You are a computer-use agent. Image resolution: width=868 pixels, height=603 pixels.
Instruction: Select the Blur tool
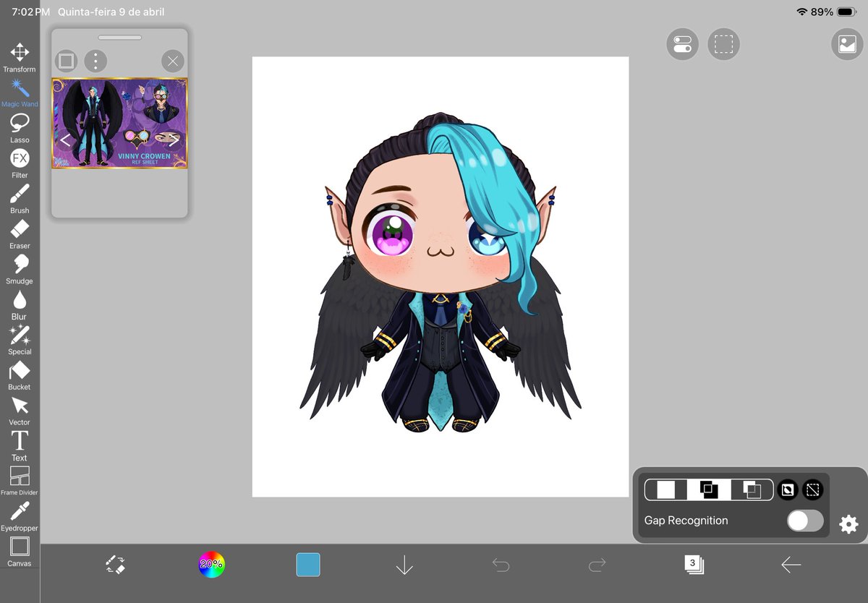coord(20,305)
